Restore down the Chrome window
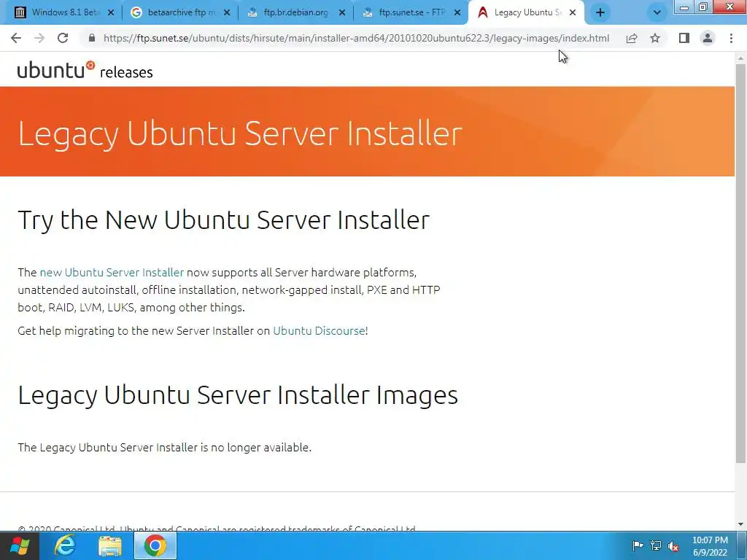This screenshot has height=560, width=747. pyautogui.click(x=703, y=7)
